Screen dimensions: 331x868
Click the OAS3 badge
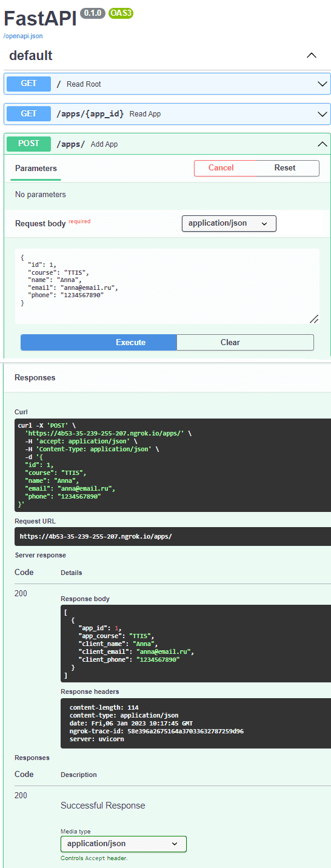point(122,13)
